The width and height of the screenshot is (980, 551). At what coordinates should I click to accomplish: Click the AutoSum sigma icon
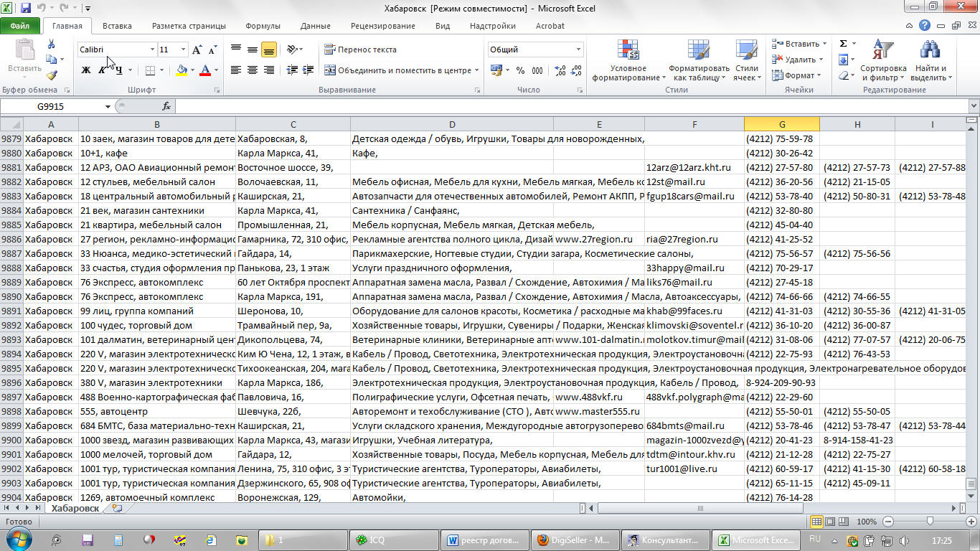tap(843, 44)
